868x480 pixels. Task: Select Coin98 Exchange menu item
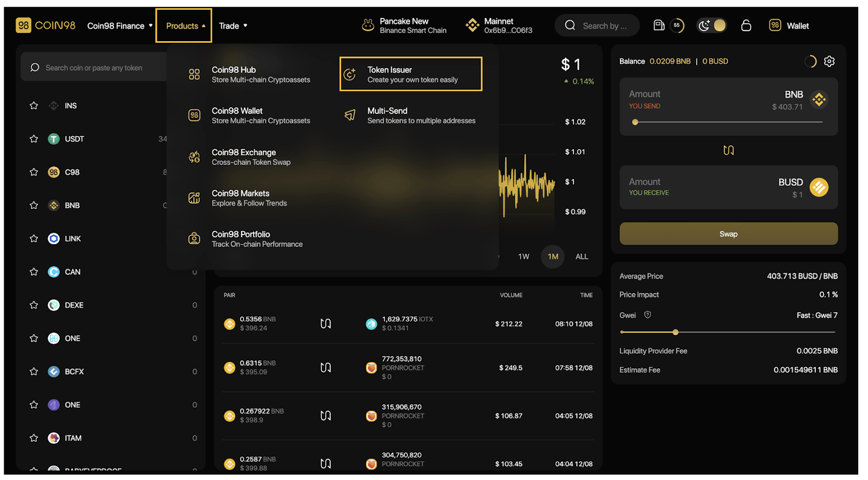pyautogui.click(x=240, y=157)
